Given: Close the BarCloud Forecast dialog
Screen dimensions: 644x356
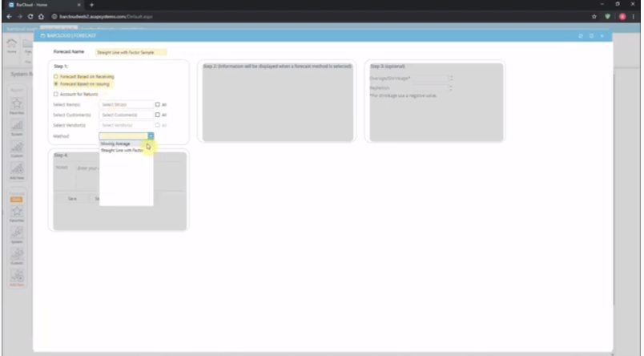Looking at the screenshot, I should click(602, 36).
